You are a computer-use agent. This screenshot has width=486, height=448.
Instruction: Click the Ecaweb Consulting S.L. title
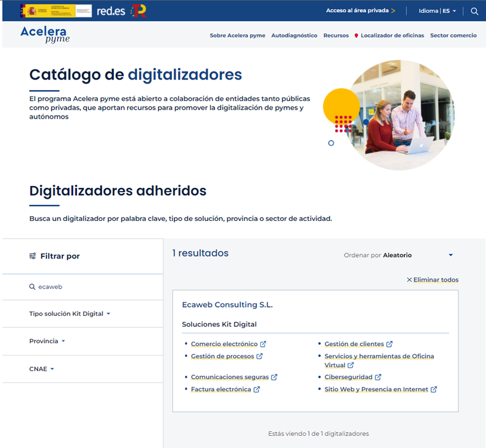point(227,305)
